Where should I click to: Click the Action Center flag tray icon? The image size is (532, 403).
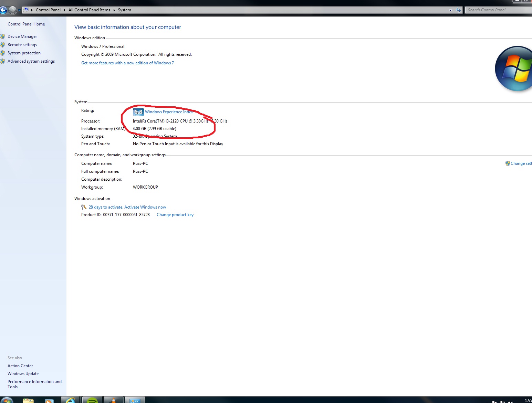pos(494,402)
